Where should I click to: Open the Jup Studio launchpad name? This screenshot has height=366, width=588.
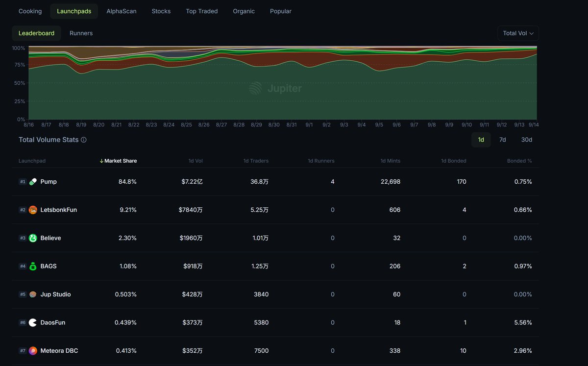56,294
